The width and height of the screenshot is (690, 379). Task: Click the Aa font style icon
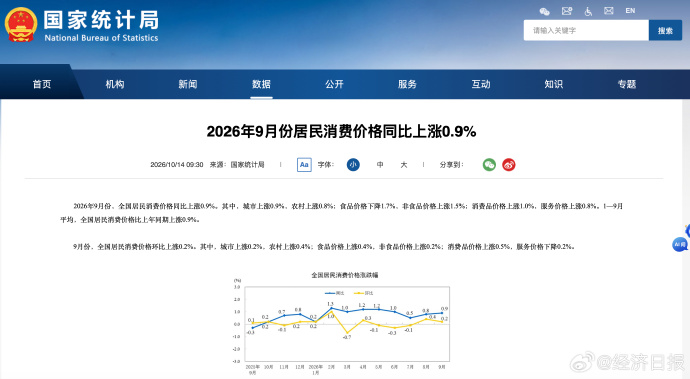tap(304, 165)
